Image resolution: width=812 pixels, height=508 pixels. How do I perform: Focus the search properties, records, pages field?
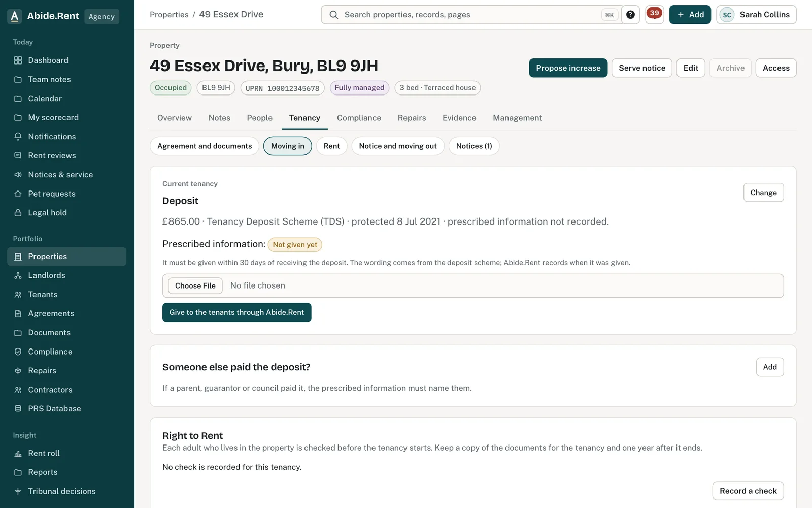coord(472,15)
